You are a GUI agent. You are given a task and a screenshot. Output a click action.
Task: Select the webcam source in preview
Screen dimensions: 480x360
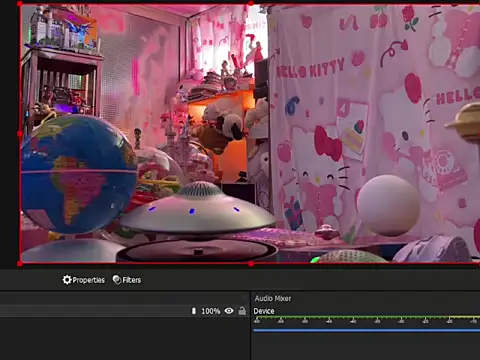[250, 133]
